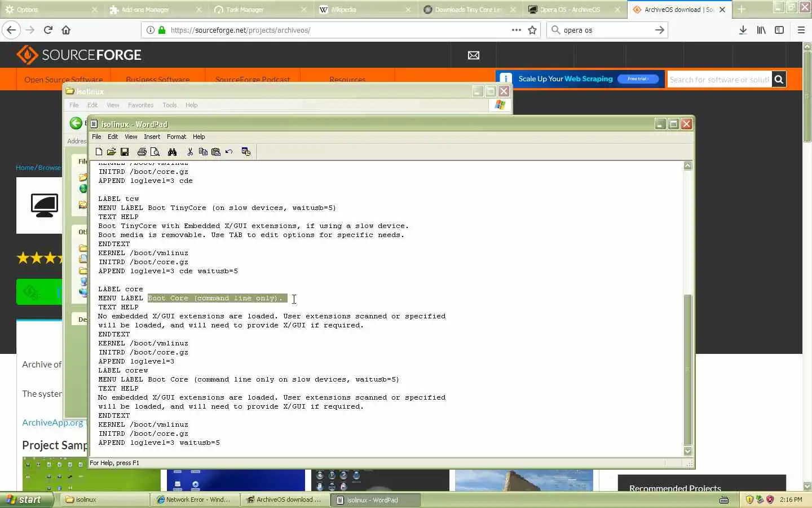Click SourceForge Podcast nav link
The width and height of the screenshot is (812, 508).
[253, 80]
